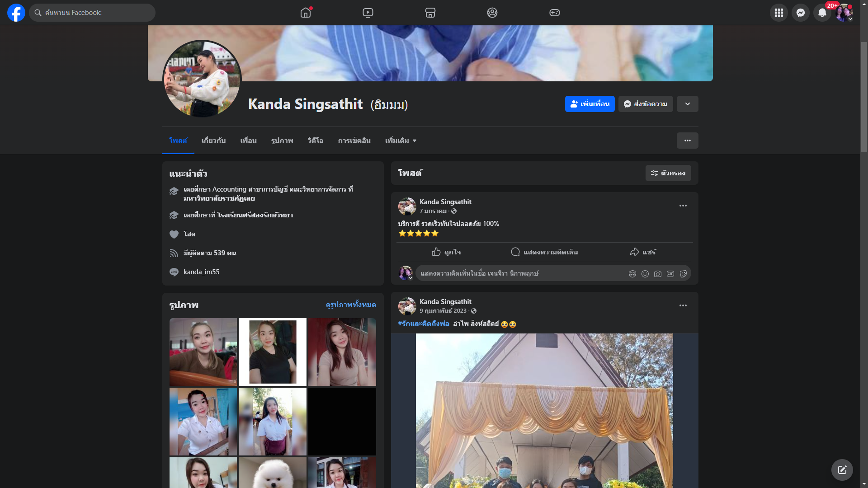Viewport: 868px width, 488px height.
Task: Open Facebook home feed icon
Action: point(306,13)
